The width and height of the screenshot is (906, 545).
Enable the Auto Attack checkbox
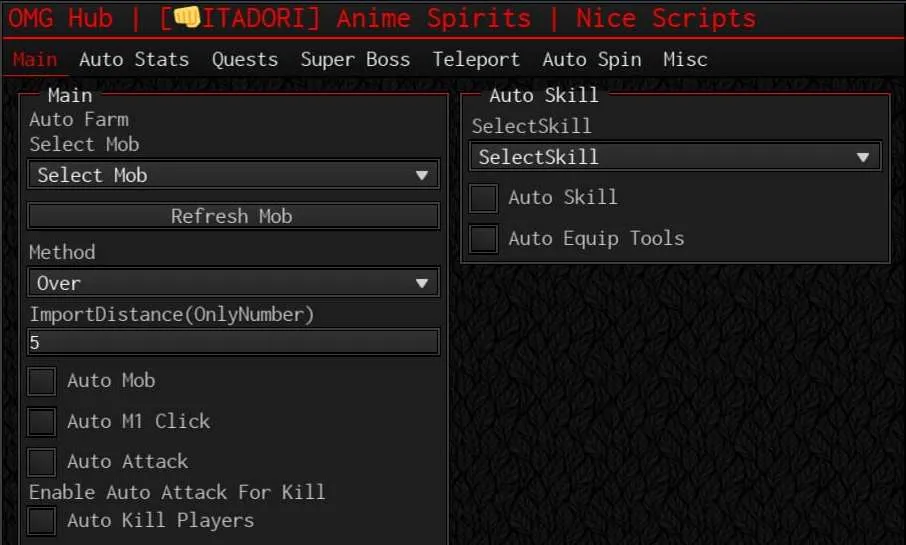pos(42,462)
